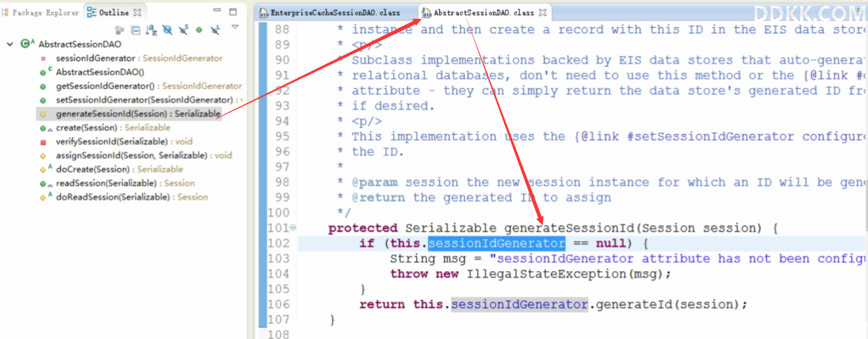
Task: Collapse the AbstractSessionDAO class node
Action: click(10, 44)
